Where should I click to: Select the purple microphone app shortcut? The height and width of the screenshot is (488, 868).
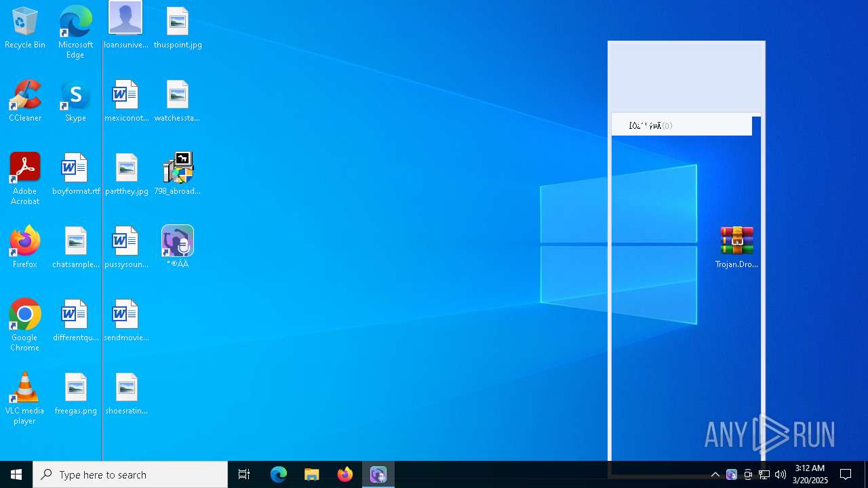178,247
